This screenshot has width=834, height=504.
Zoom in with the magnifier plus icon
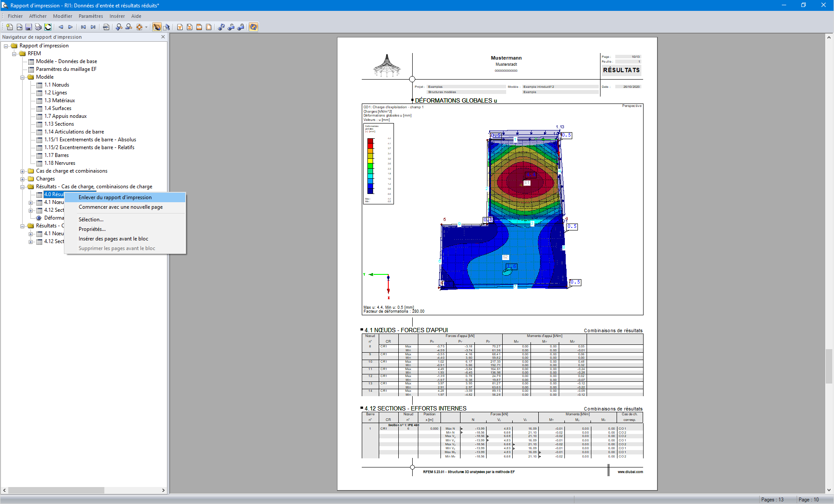119,27
